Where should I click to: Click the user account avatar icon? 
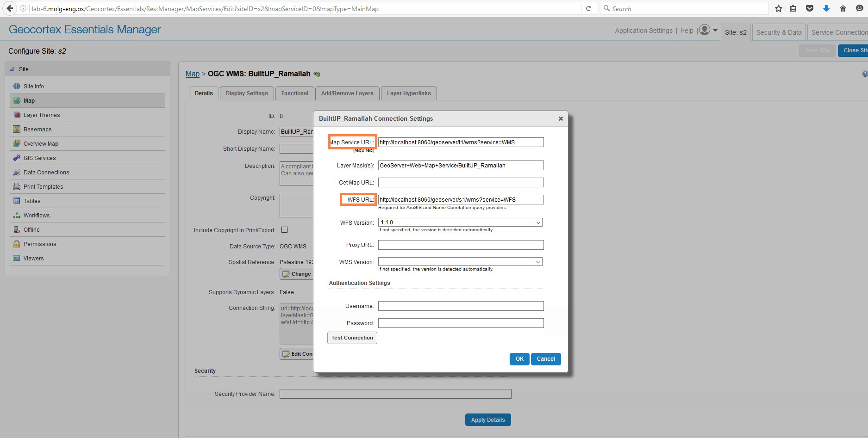(x=705, y=30)
